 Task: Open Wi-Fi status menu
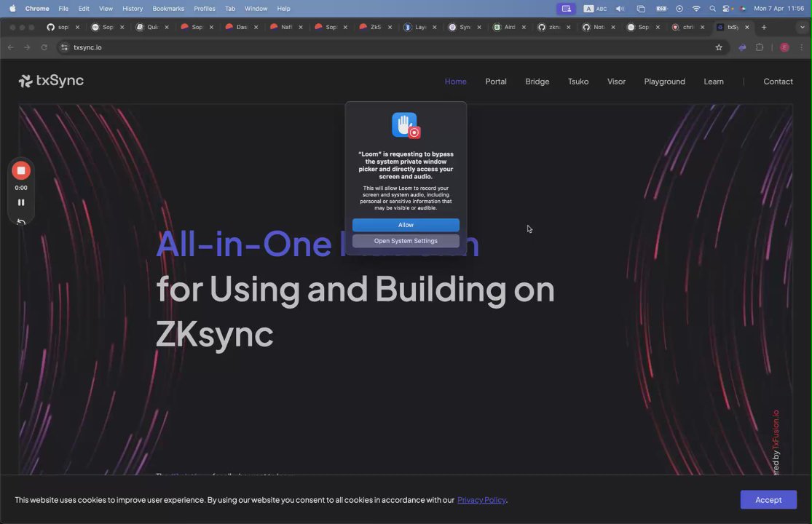(x=696, y=8)
